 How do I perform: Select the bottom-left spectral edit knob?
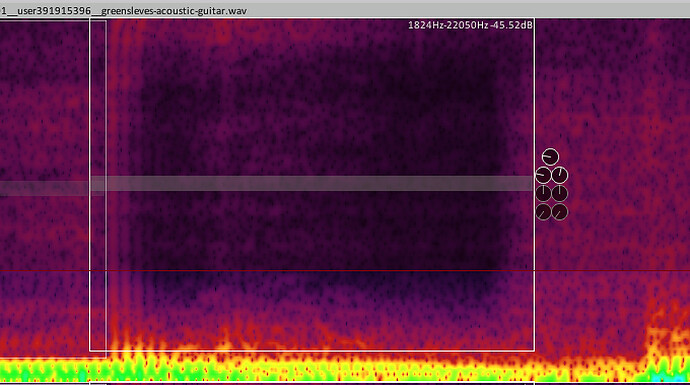543,212
